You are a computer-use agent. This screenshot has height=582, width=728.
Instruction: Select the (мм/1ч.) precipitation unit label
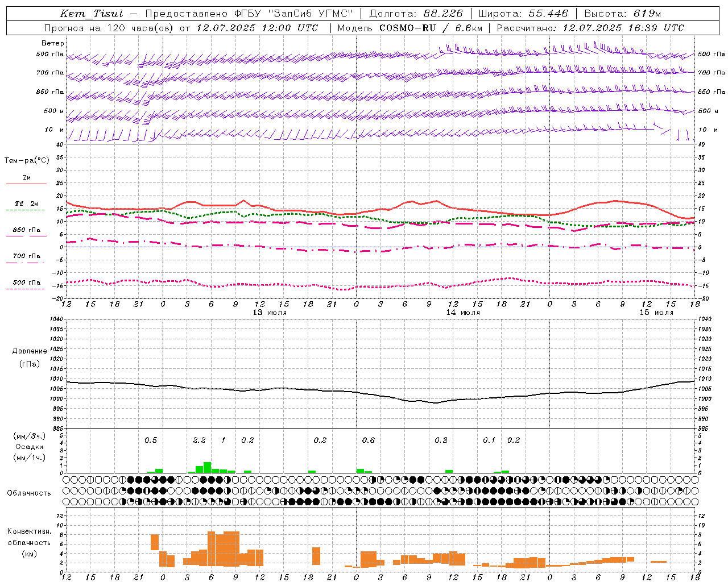point(30,458)
